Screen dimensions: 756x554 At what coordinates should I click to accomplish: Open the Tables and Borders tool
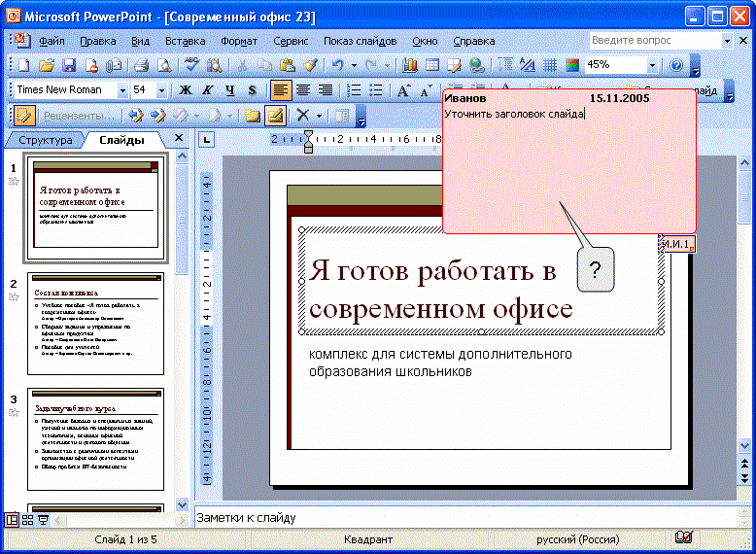tap(455, 65)
